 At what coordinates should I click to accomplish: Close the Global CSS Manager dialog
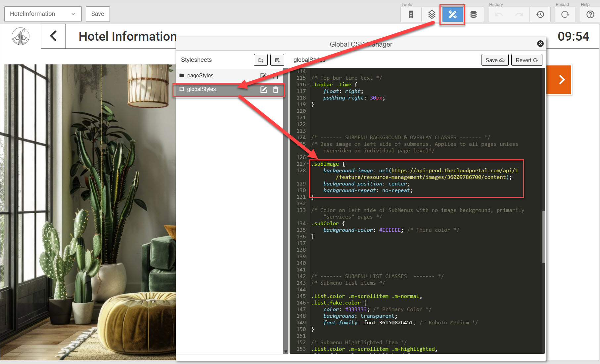coord(540,44)
